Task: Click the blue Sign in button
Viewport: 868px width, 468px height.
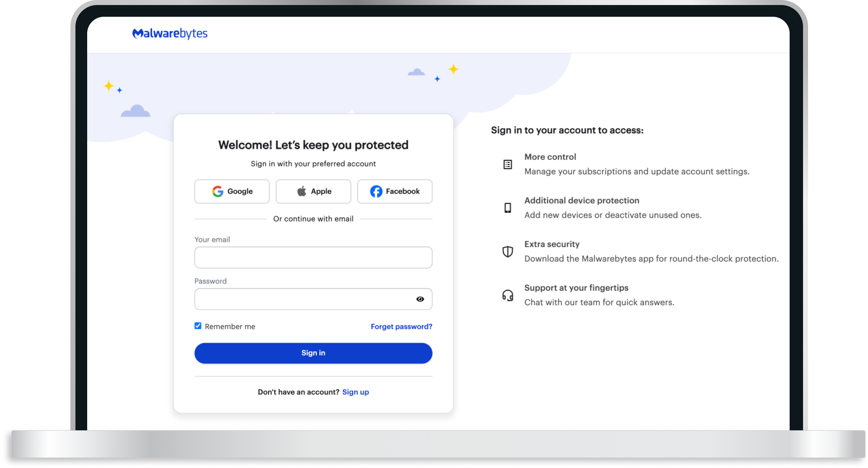Action: (313, 353)
